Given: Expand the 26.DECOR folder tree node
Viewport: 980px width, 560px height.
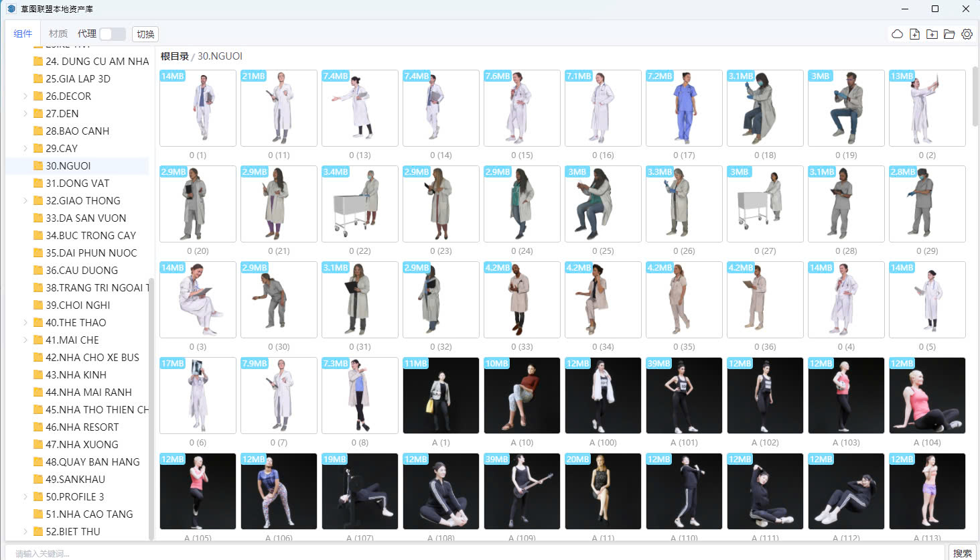Looking at the screenshot, I should point(25,96).
